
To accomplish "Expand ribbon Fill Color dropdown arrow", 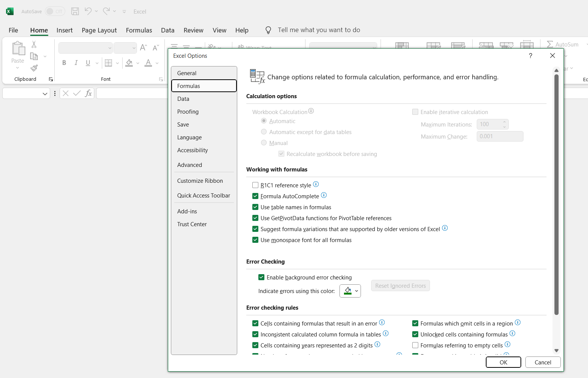I will (x=138, y=63).
